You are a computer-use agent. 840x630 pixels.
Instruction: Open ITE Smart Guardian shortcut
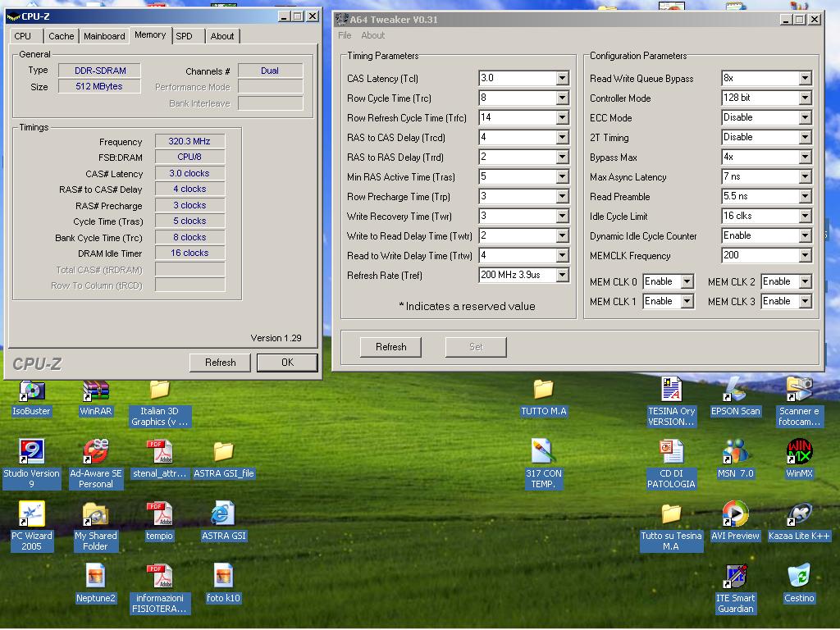point(735,588)
